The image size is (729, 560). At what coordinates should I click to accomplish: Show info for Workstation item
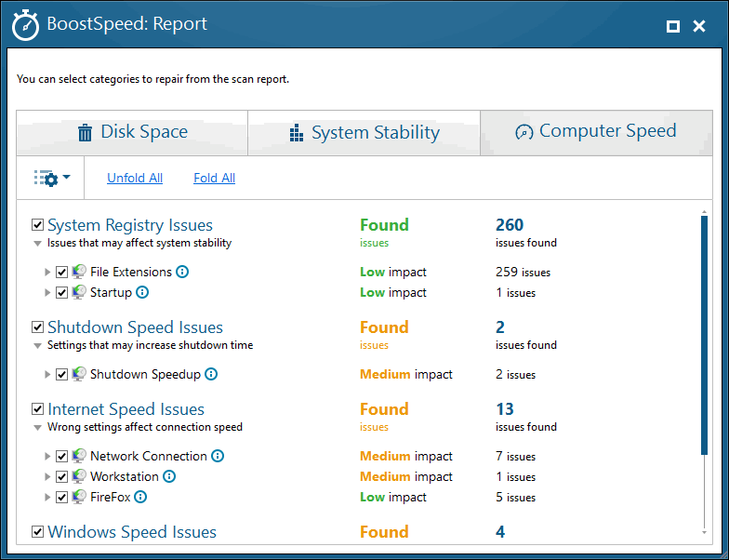(169, 476)
